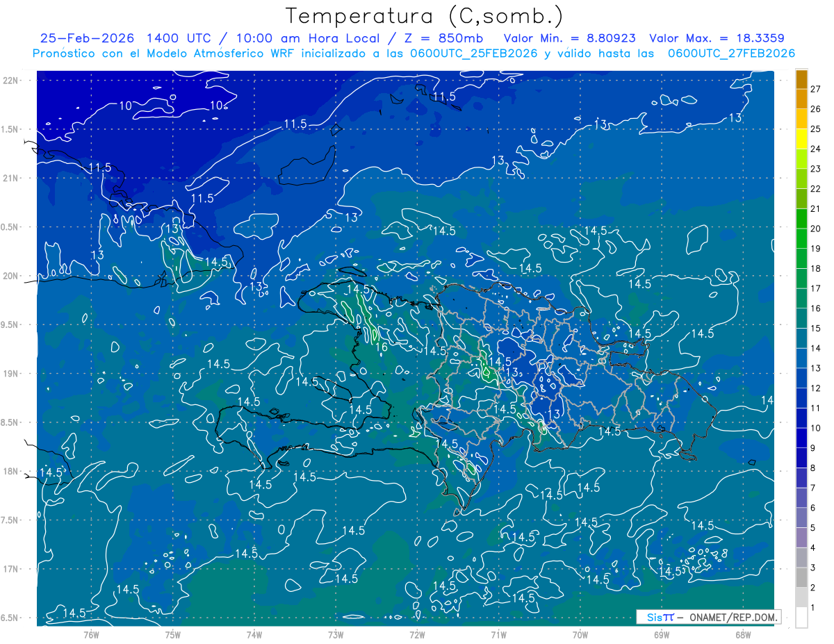Click the colorbar value label 18
This screenshot has width=834, height=644.
[815, 268]
